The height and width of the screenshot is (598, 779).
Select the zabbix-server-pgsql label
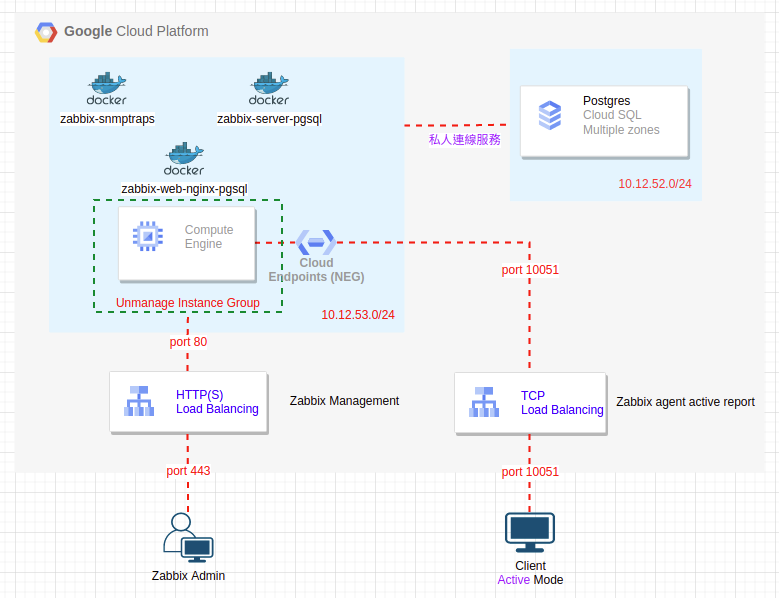point(269,119)
